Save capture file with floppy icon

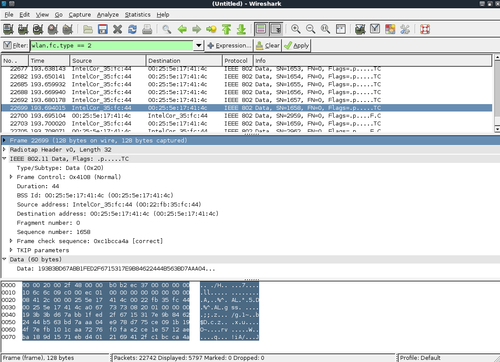tap(103, 29)
